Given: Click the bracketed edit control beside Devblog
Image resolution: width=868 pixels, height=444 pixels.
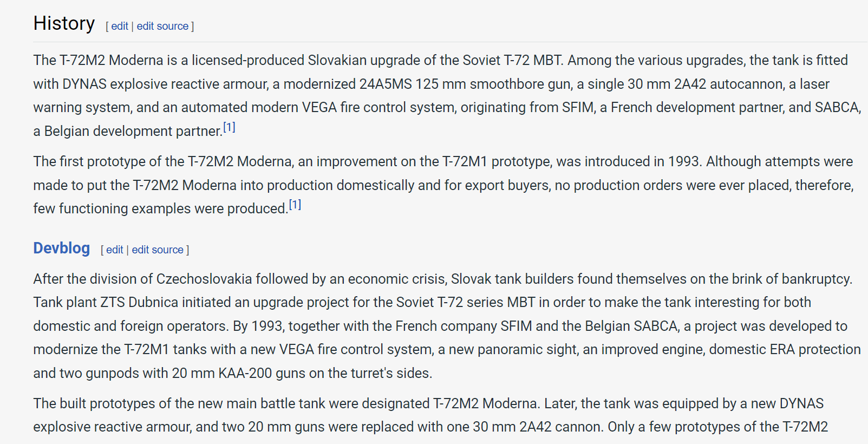Looking at the screenshot, I should 114,250.
